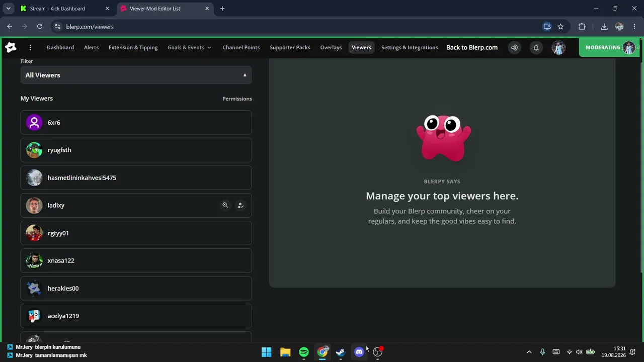Viewport: 644px width, 362px height.
Task: Click ladixy's avatar picture
Action: point(34,205)
